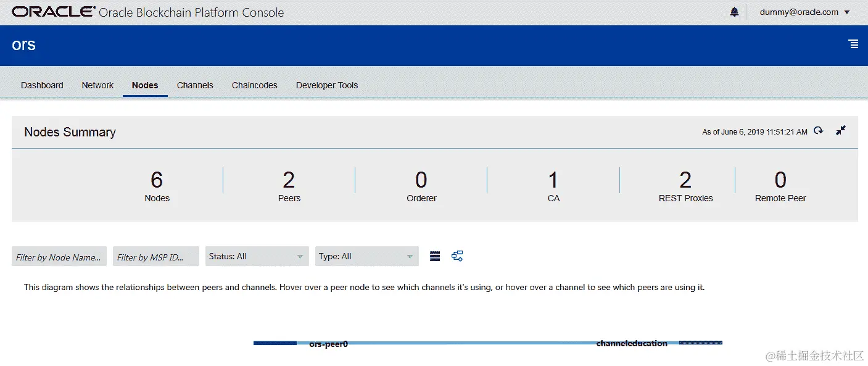Click the ors instance title

point(23,44)
